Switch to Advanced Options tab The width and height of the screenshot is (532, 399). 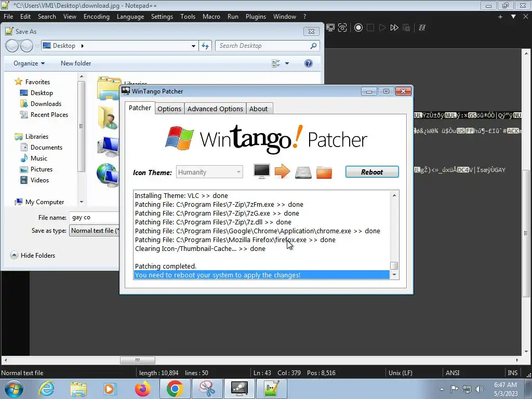pos(215,109)
